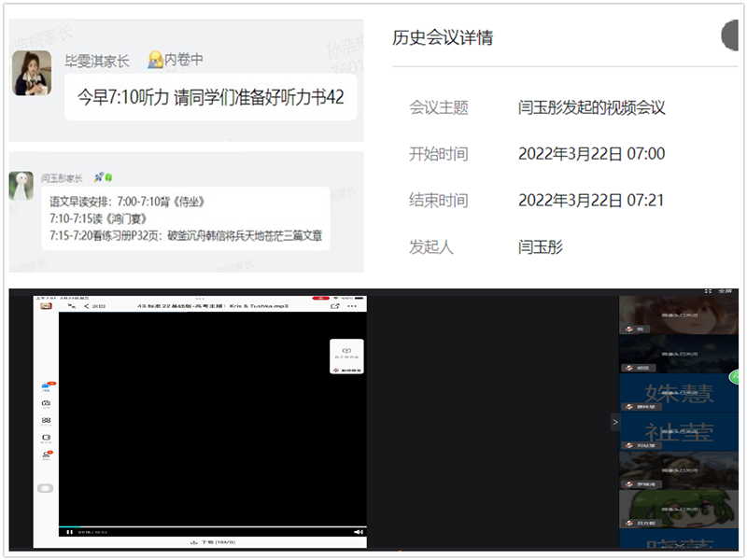This screenshot has height=560, width=747.
Task: Enter fullscreen with the 全屏 button
Action: tap(720, 292)
